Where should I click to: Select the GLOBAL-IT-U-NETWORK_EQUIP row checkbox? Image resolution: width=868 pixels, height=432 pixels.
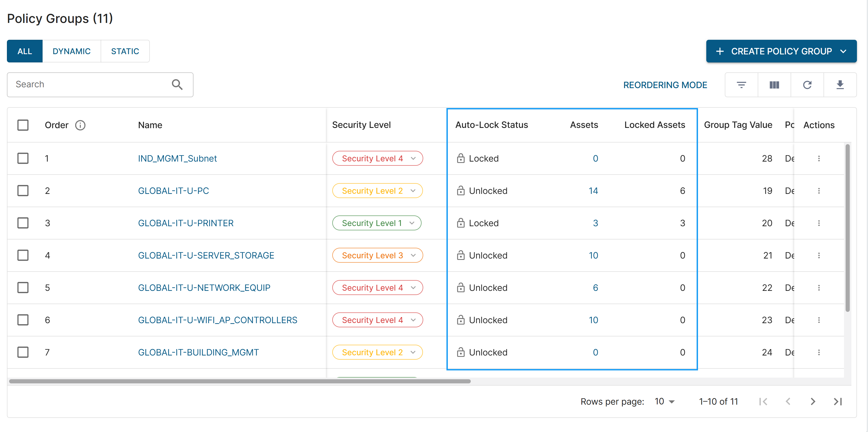click(23, 288)
